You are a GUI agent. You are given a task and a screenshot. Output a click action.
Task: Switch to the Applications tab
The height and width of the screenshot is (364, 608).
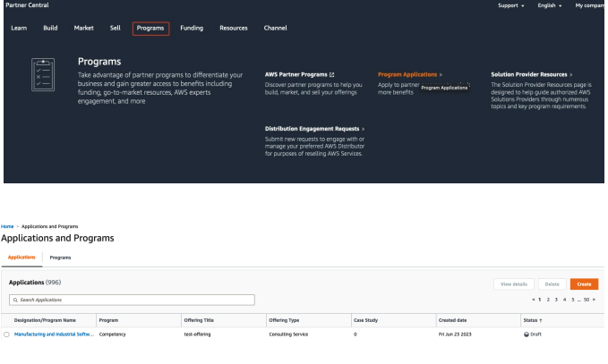(x=21, y=257)
